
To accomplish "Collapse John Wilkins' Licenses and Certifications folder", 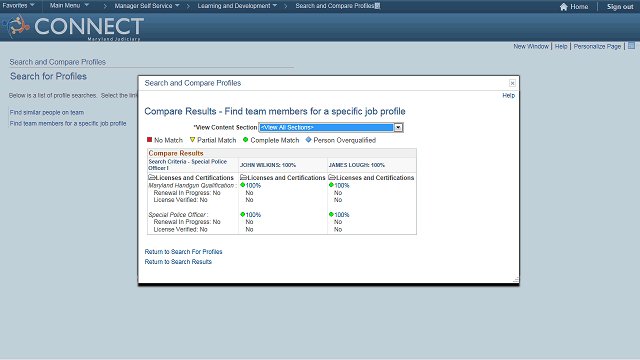I will (243, 178).
